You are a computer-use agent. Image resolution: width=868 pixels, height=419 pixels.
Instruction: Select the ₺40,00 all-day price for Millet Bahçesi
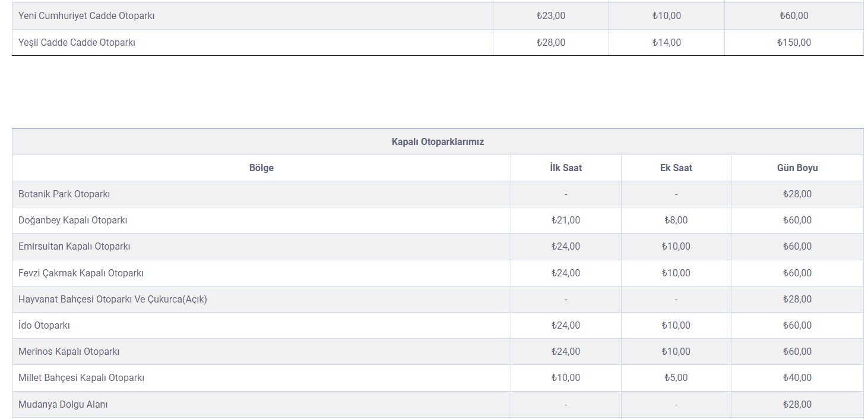click(x=797, y=378)
